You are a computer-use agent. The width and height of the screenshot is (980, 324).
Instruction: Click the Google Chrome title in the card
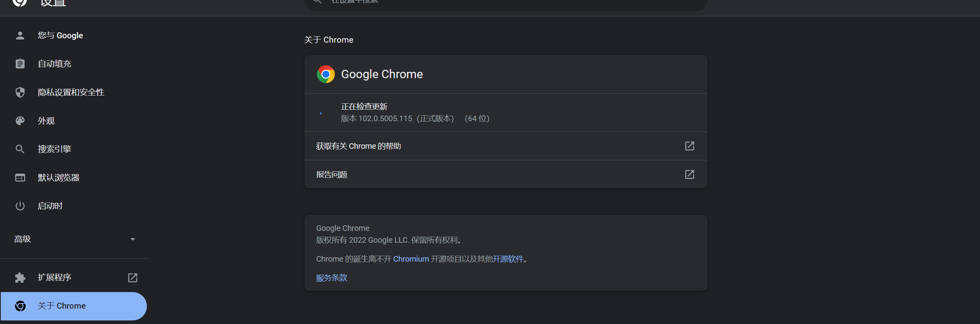click(x=382, y=74)
